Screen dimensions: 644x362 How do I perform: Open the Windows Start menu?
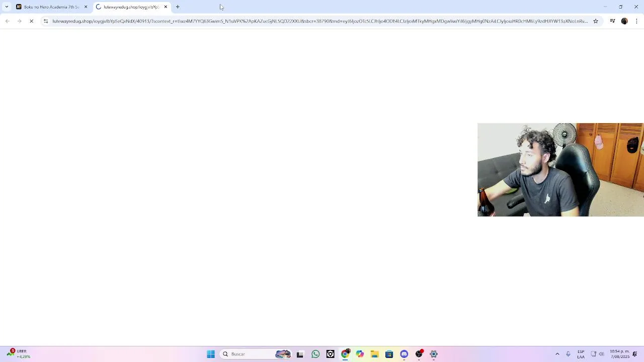pyautogui.click(x=211, y=354)
